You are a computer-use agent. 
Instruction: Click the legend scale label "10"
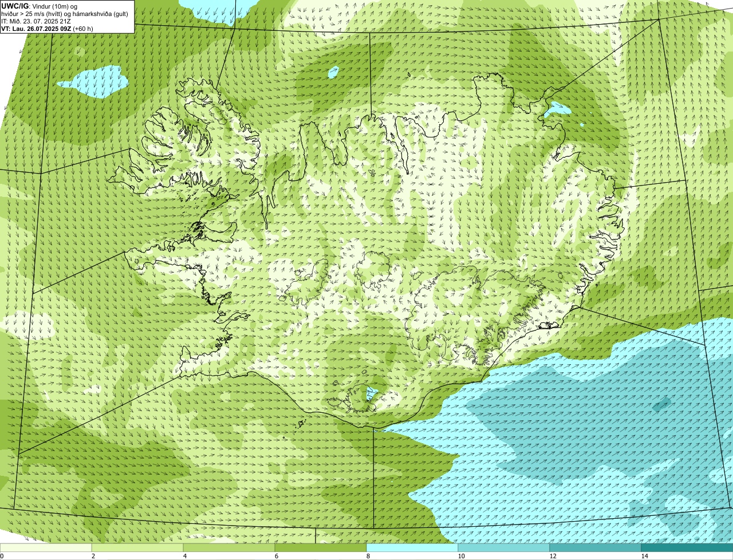click(x=462, y=556)
